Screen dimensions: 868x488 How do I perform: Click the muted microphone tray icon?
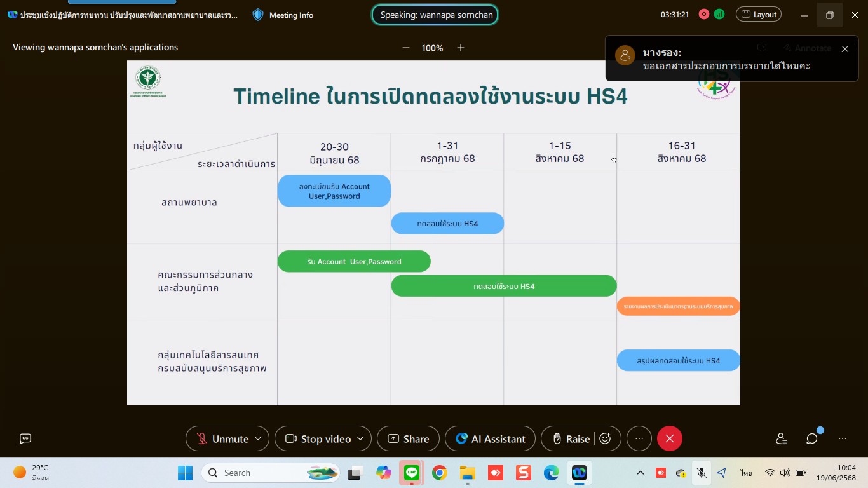[702, 473]
